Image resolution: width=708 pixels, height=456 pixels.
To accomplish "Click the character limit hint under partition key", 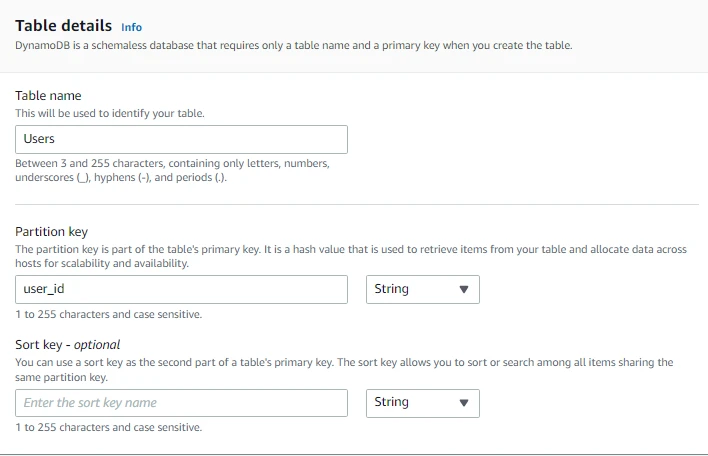I will pyautogui.click(x=108, y=314).
